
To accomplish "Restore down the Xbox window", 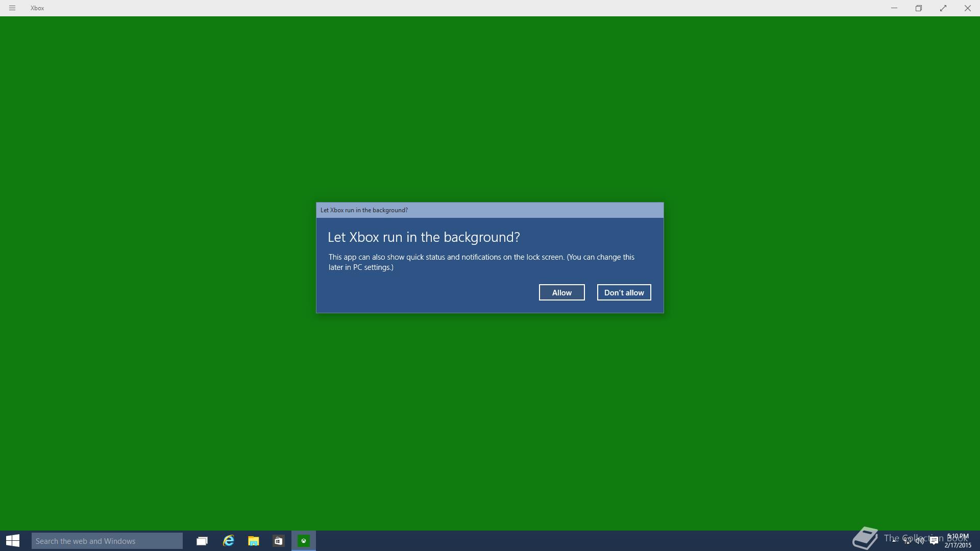I will coord(919,8).
